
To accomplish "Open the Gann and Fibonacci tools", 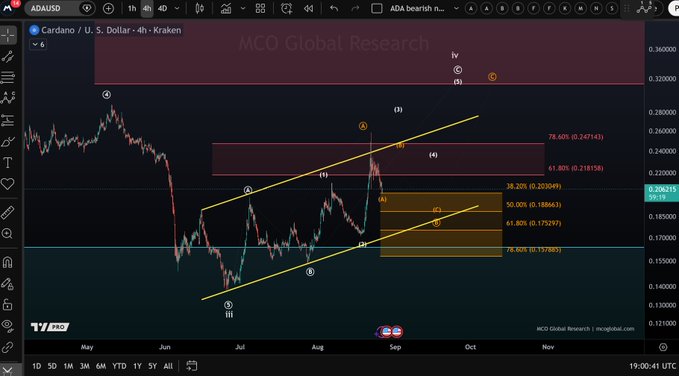I will pyautogui.click(x=8, y=78).
